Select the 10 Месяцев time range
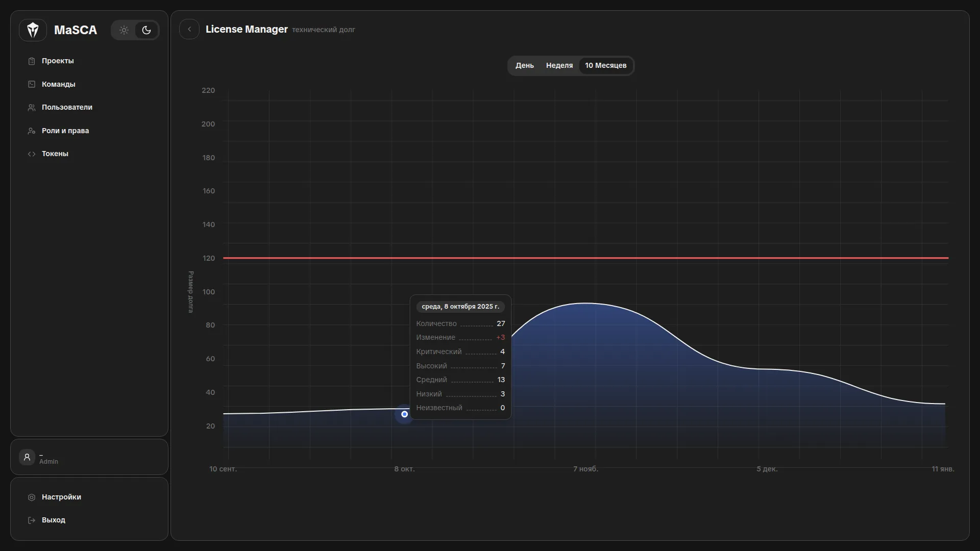This screenshot has height=551, width=980. click(605, 66)
